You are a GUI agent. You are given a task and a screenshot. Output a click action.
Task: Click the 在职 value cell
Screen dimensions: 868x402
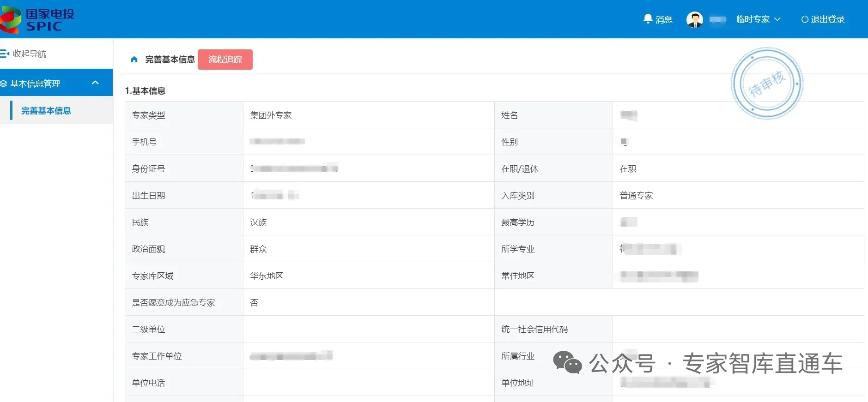click(738, 168)
